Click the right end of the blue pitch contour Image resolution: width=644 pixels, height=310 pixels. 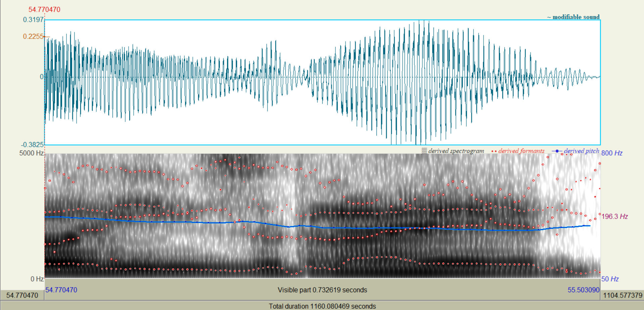click(x=590, y=226)
